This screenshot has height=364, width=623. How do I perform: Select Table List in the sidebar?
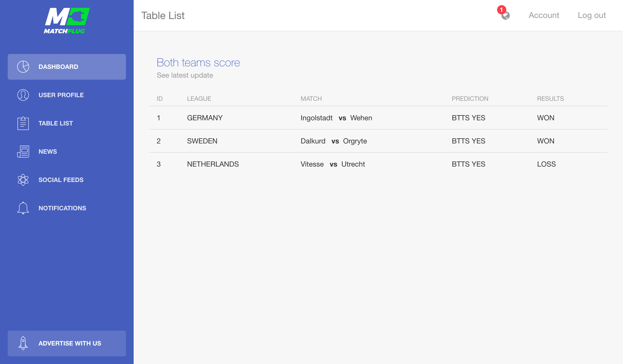tap(56, 123)
